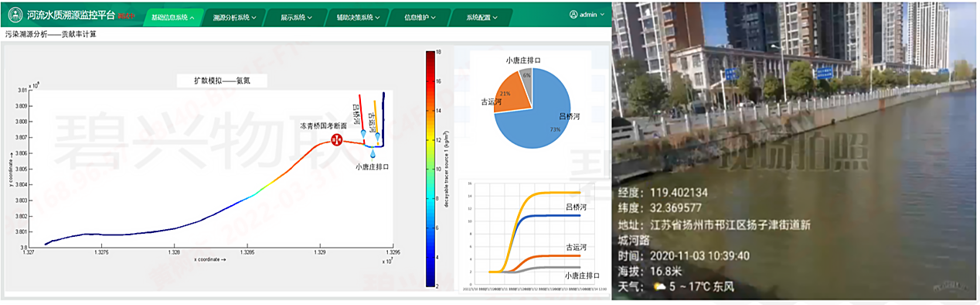Image resolution: width=980 pixels, height=305 pixels.
Task: Open the 溯源分析系统 menu
Action: [235, 17]
